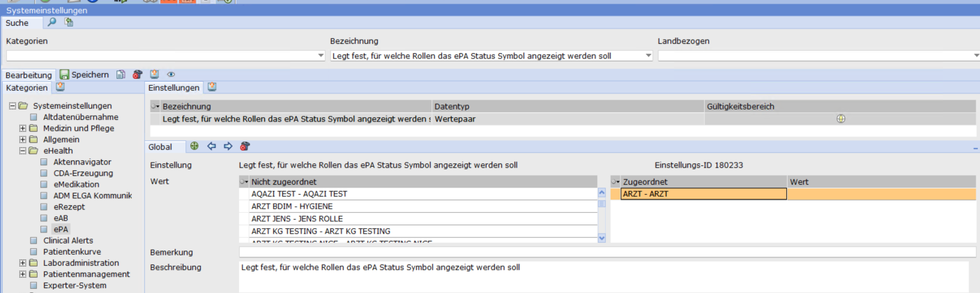
Task: Toggle the eye visibility icon in Bearbeitung toolbar
Action: (x=171, y=75)
